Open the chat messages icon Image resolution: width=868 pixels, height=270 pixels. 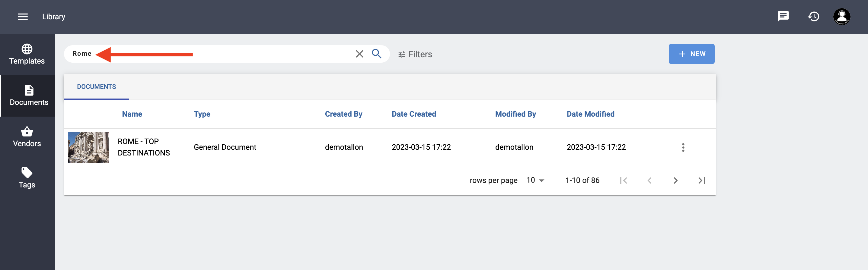point(783,16)
